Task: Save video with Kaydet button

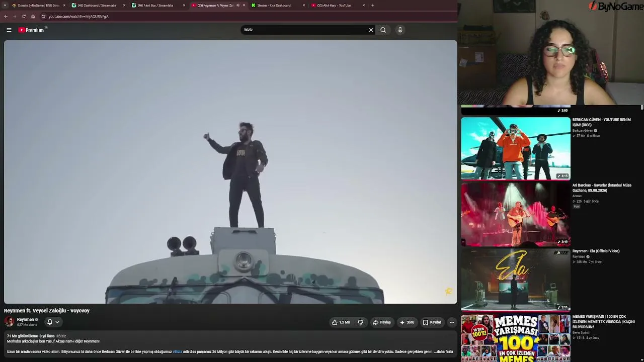Action: pos(432,323)
